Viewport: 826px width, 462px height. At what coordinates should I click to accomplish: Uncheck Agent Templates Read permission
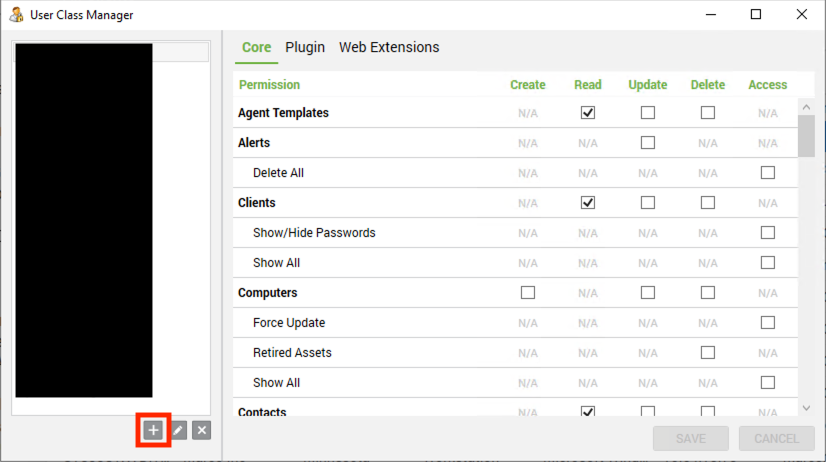tap(588, 113)
